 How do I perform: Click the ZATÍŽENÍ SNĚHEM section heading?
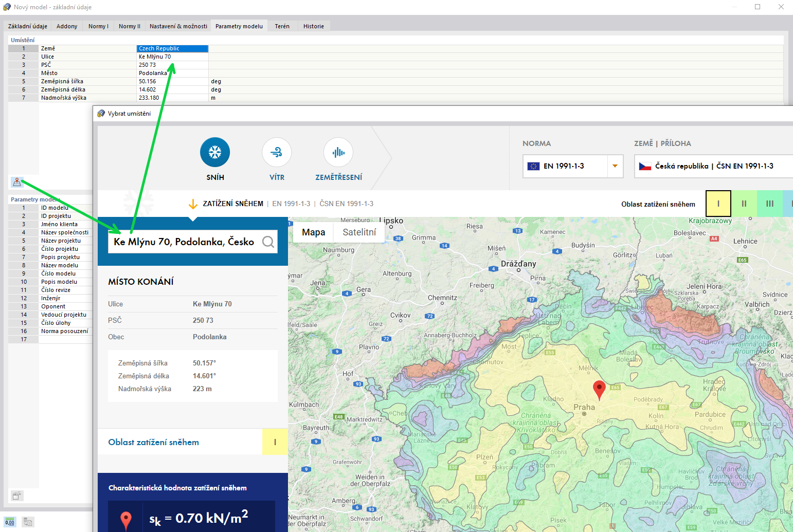point(233,204)
